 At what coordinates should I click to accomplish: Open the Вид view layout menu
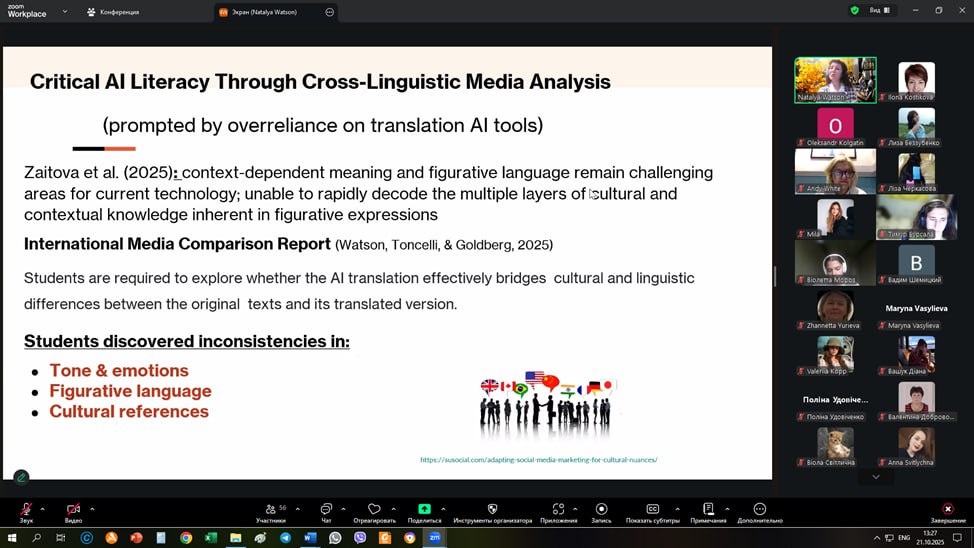coord(879,10)
